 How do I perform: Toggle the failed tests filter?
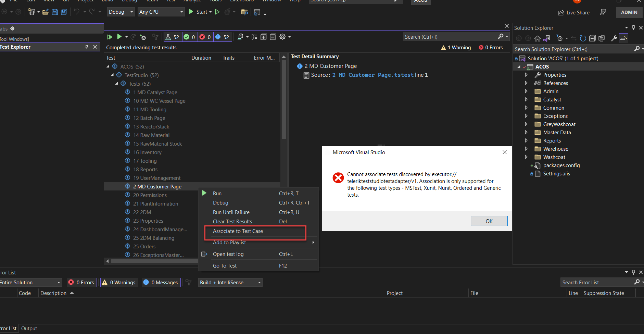(206, 37)
